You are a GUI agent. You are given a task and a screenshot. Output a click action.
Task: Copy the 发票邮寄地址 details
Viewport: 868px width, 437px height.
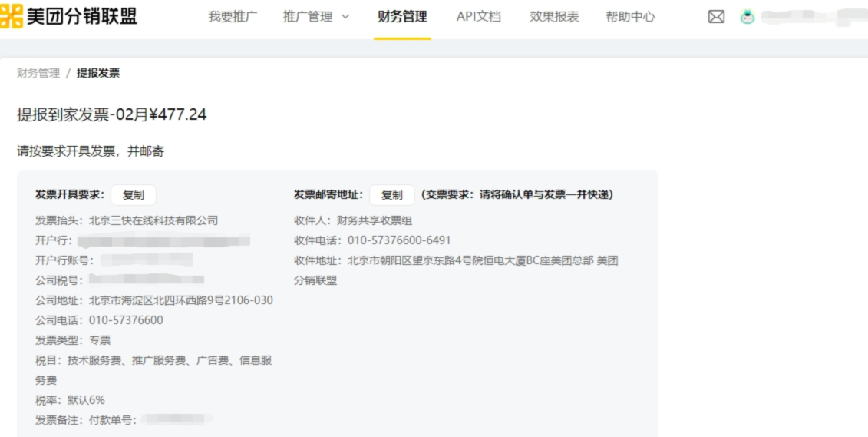[x=392, y=195]
